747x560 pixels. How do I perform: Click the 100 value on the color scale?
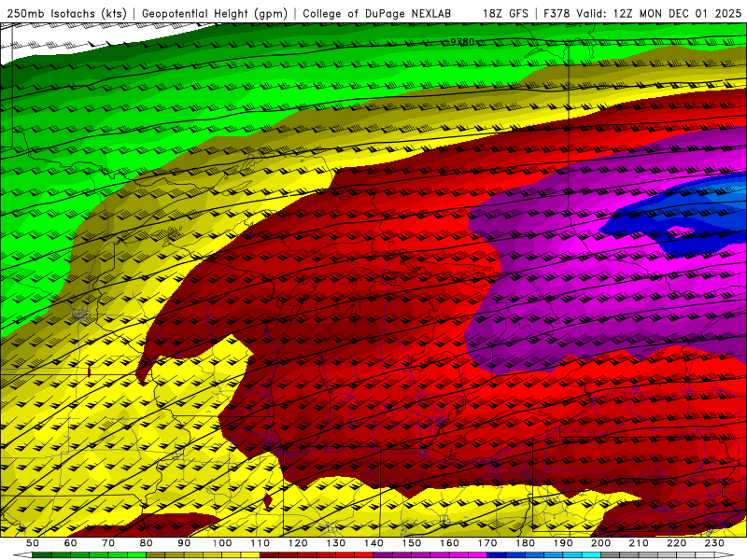coord(222,543)
